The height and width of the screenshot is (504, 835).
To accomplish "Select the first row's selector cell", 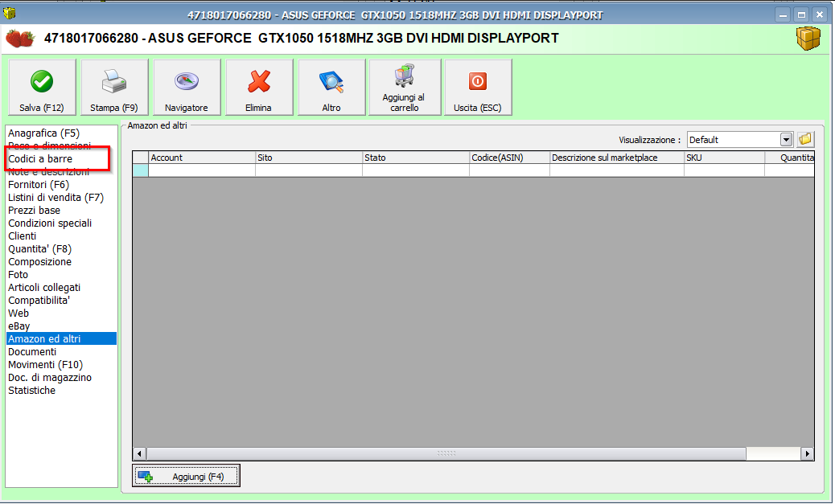I will pyautogui.click(x=141, y=170).
